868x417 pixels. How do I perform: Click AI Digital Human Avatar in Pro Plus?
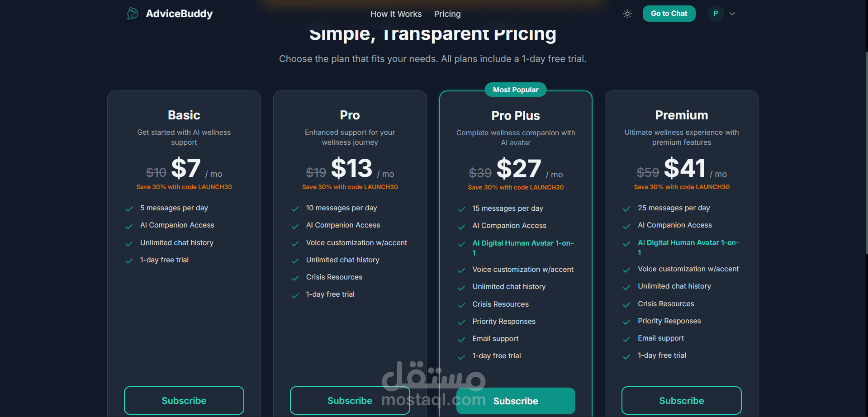tap(522, 243)
